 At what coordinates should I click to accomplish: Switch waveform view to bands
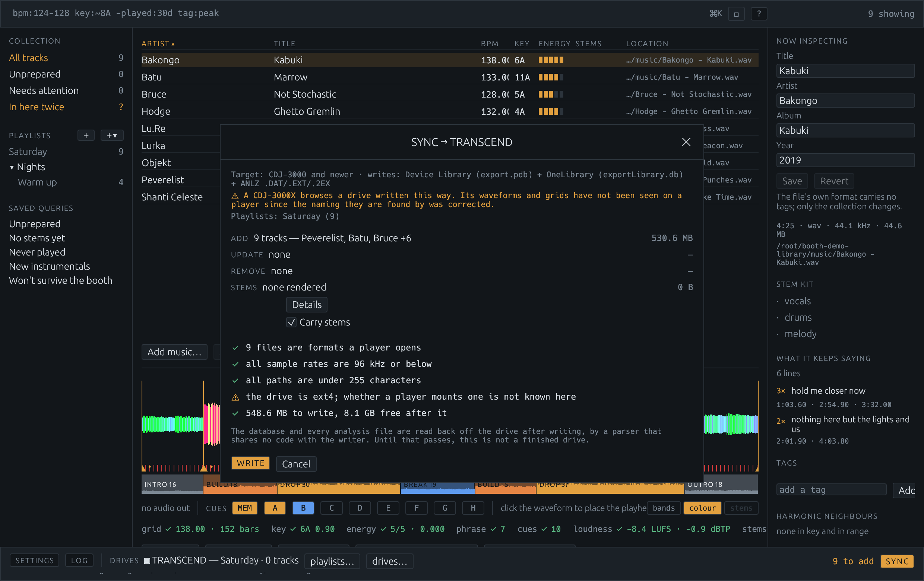[x=664, y=508]
